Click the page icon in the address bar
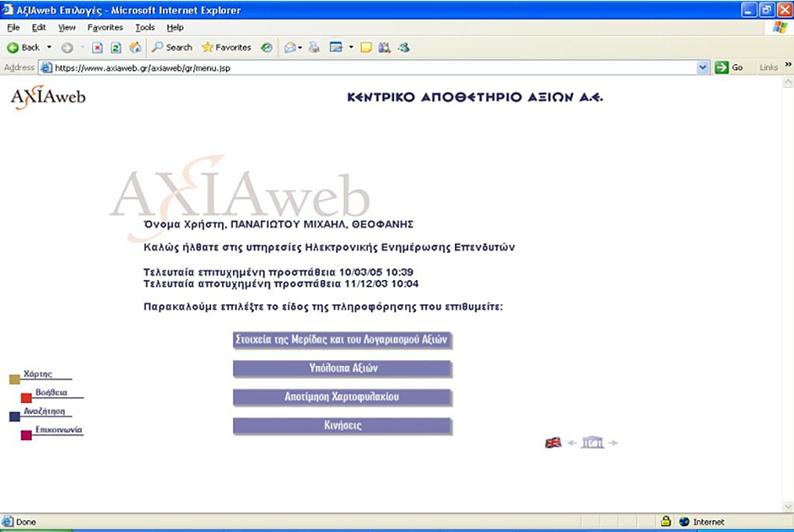The image size is (794, 532). 46,67
